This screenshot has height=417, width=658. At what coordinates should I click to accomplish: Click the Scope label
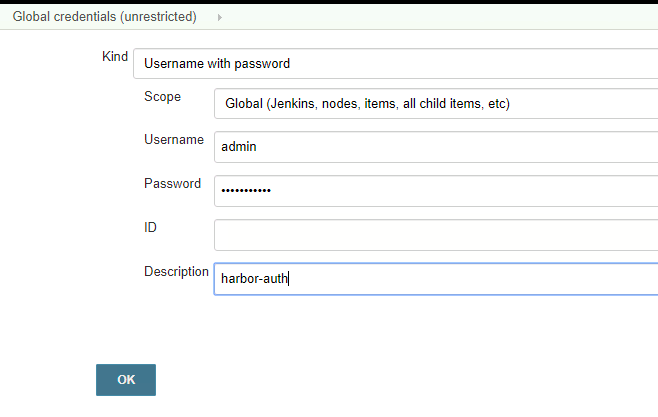[x=163, y=97]
